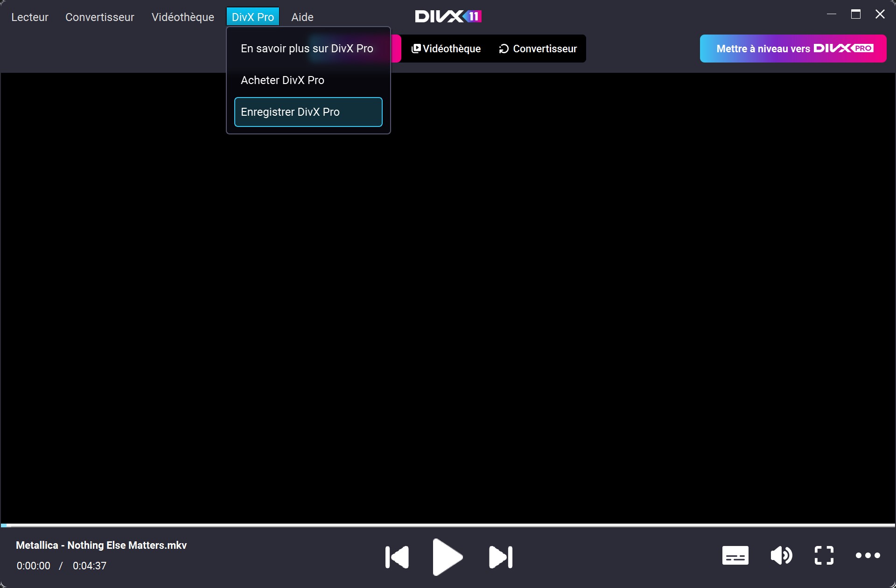Open the Vidéothèque menu in menu bar
Image resolution: width=896 pixels, height=588 pixels.
click(x=183, y=17)
